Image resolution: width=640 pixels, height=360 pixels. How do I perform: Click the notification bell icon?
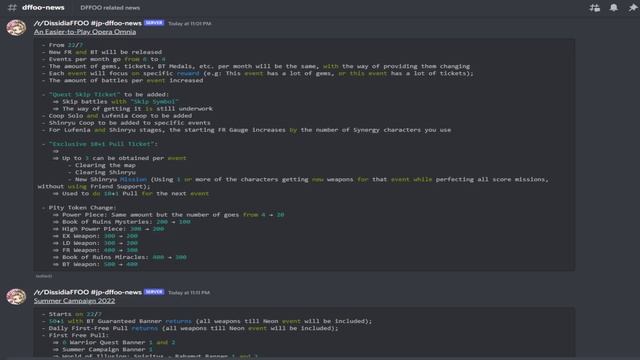pos(613,8)
